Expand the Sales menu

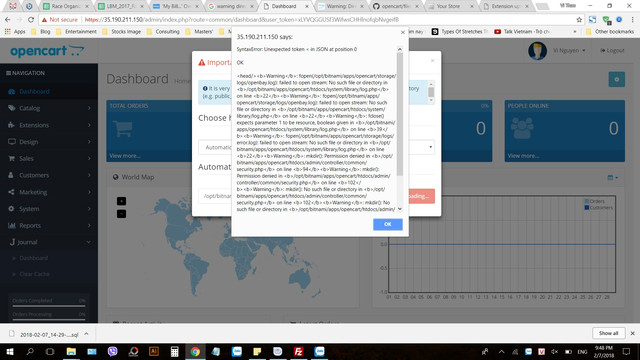[x=49, y=158]
